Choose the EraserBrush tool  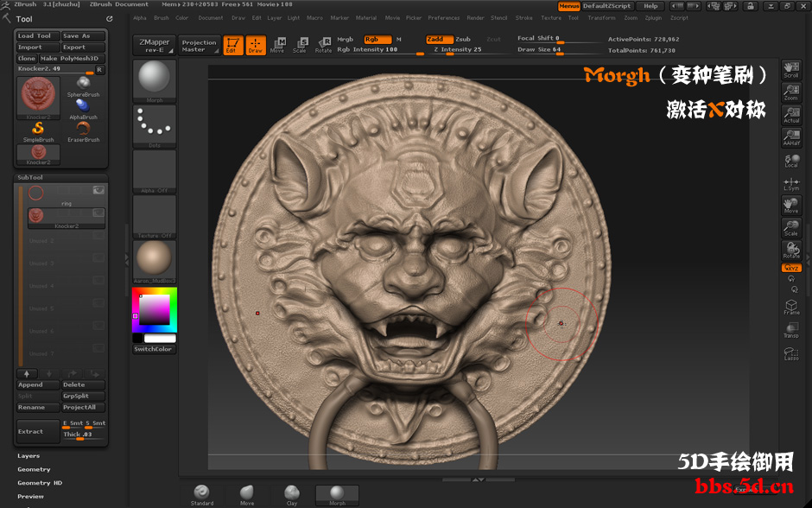(83, 132)
